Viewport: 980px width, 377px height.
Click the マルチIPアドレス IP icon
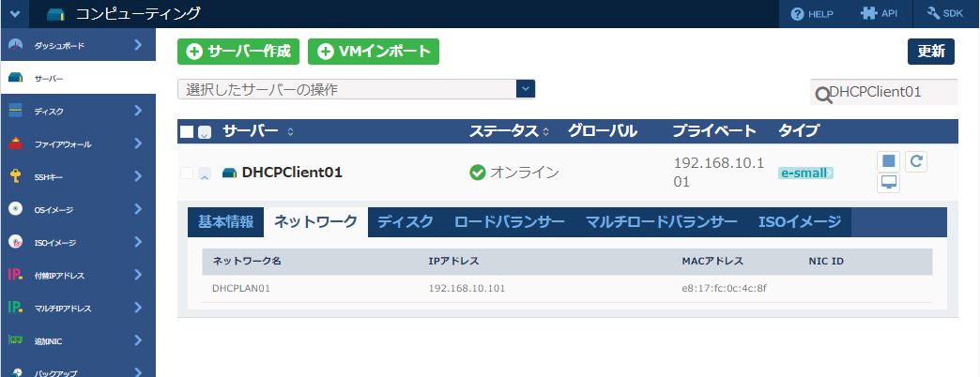coord(16,308)
